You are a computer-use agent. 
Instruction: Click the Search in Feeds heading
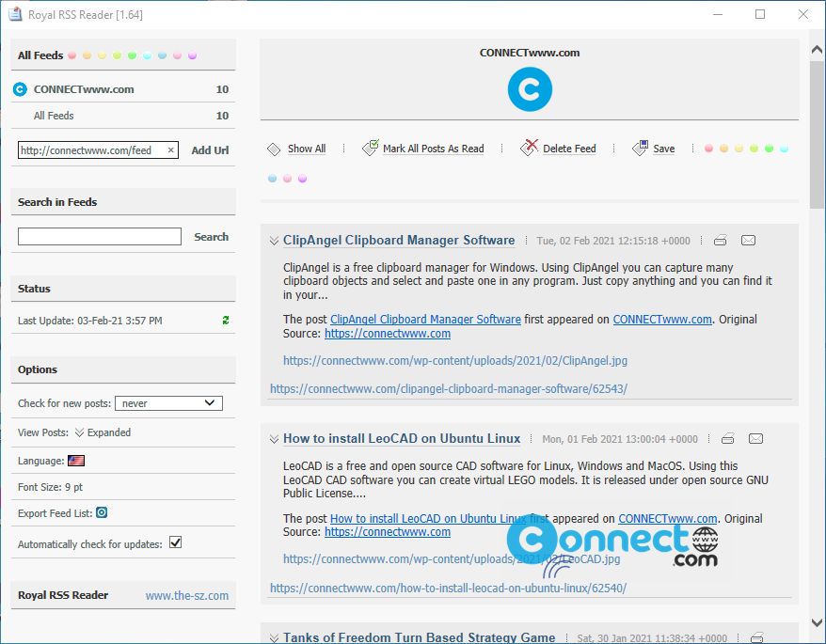[57, 202]
